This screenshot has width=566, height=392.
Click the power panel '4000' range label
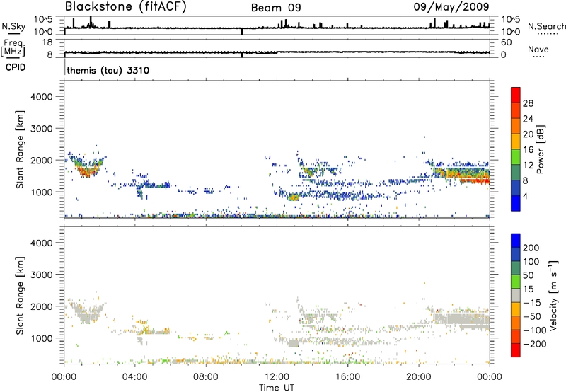(41, 97)
